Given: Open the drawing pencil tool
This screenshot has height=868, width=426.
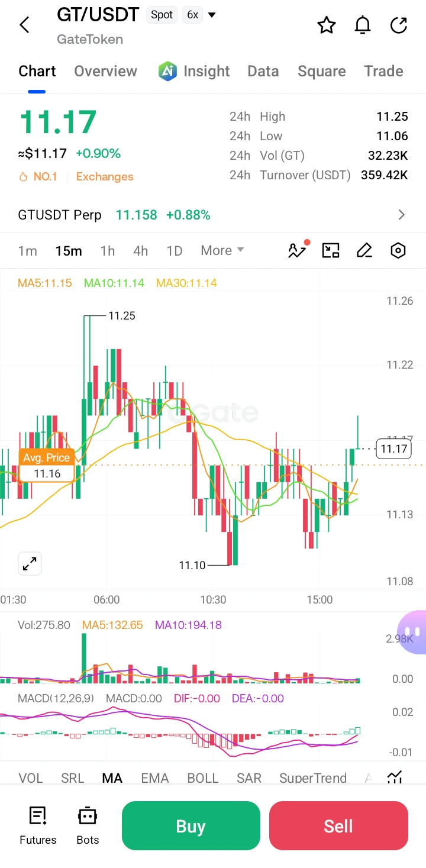Looking at the screenshot, I should pos(364,250).
